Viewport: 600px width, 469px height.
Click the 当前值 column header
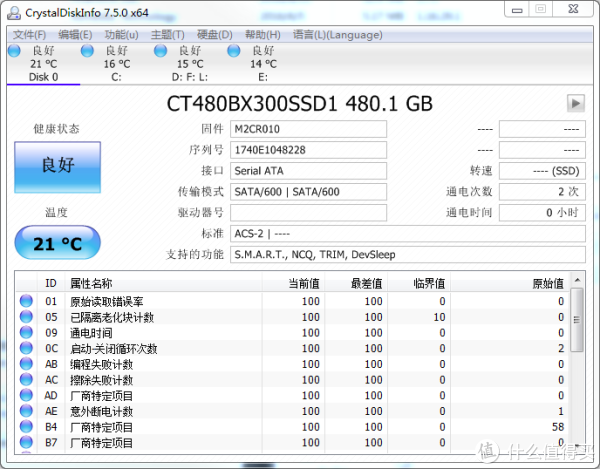pos(293,283)
